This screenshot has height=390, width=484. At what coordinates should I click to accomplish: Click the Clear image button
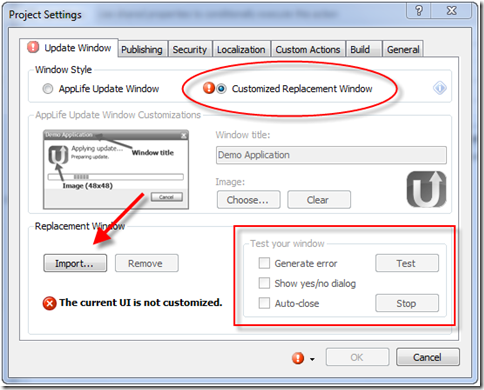click(x=319, y=200)
